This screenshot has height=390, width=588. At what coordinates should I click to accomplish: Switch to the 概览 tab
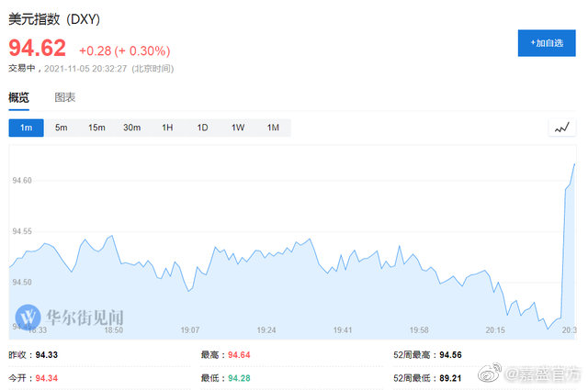coord(19,97)
